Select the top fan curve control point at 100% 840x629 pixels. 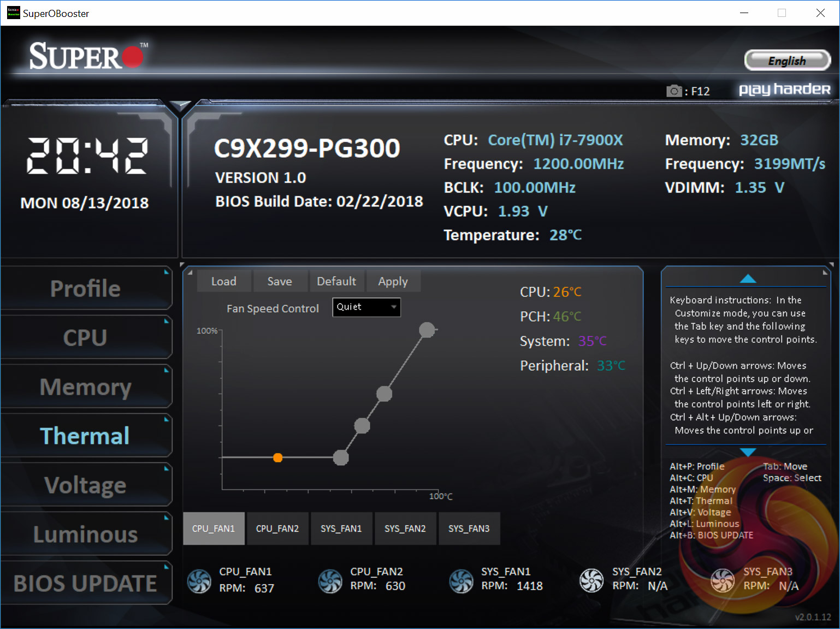click(x=427, y=330)
